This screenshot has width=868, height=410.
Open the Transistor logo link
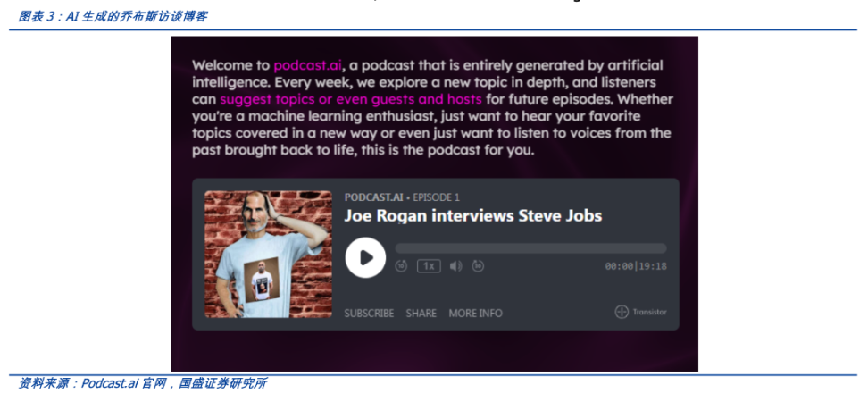click(x=640, y=312)
